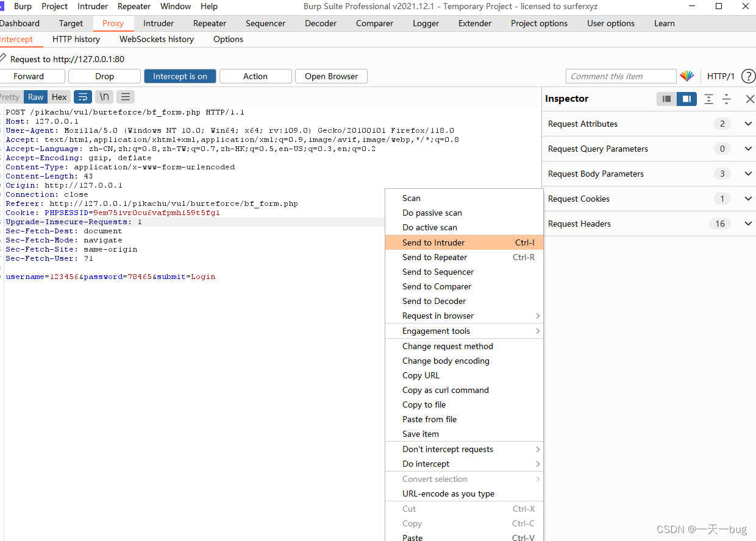Select Do passive scan

464,213
